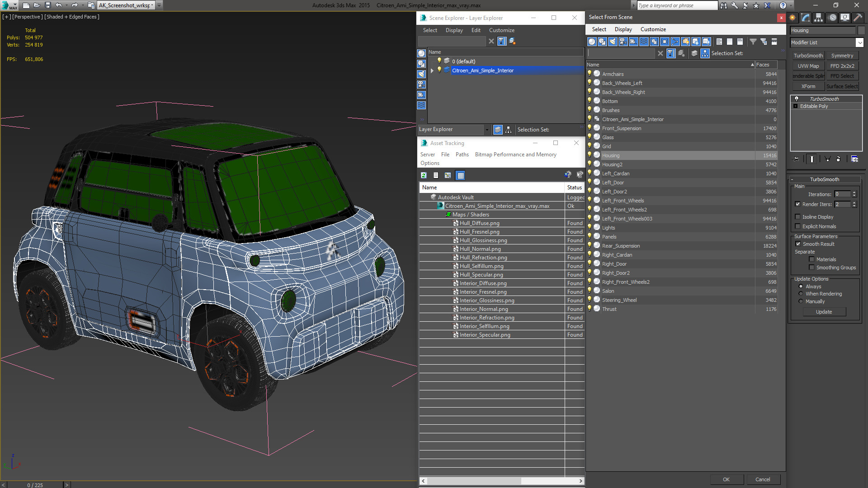Open Select menu in Scene Explorer
Image resolution: width=868 pixels, height=488 pixels.
[x=430, y=30]
